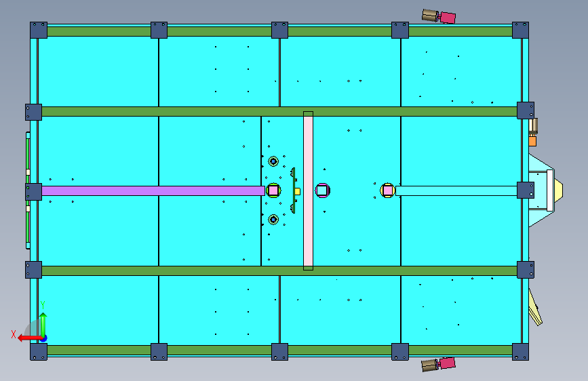Click the green Y axis label
This screenshot has width=588, height=381.
coord(43,305)
